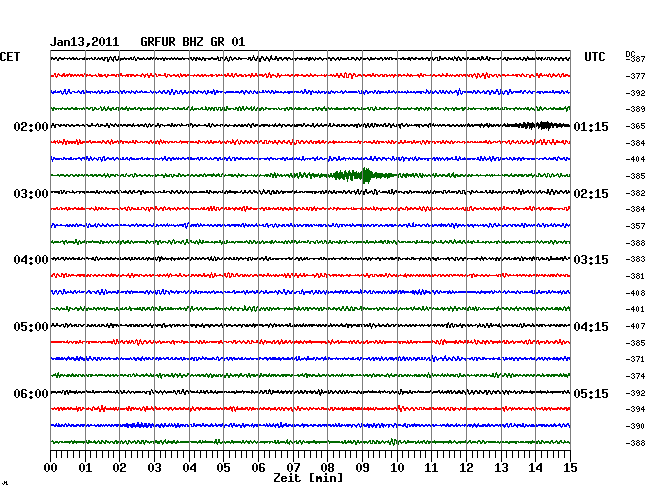
Task: Click the 05:15 UTC row label
Action: (591, 393)
